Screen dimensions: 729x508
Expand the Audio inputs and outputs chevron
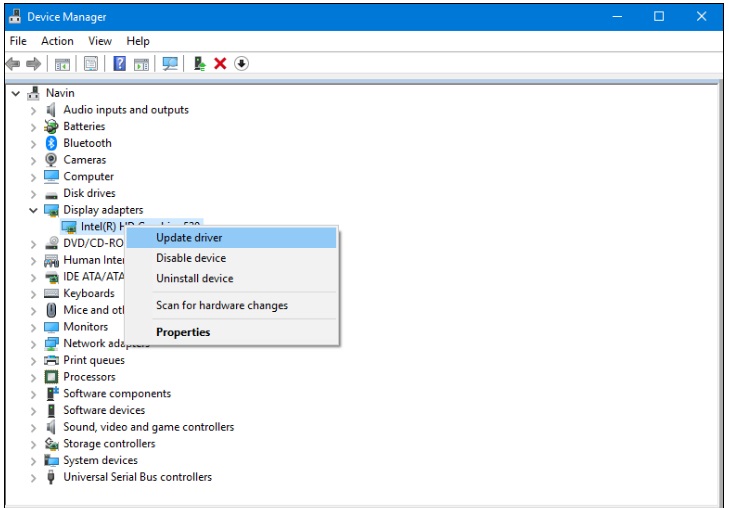click(x=33, y=111)
